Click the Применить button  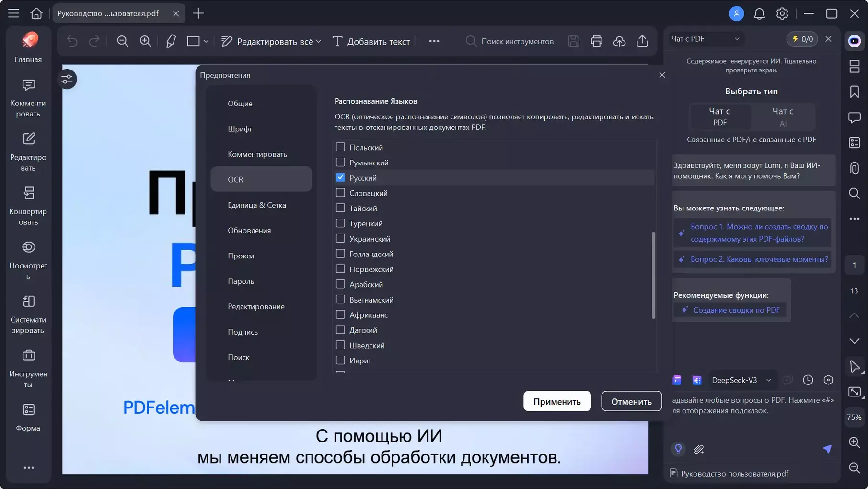(x=557, y=401)
